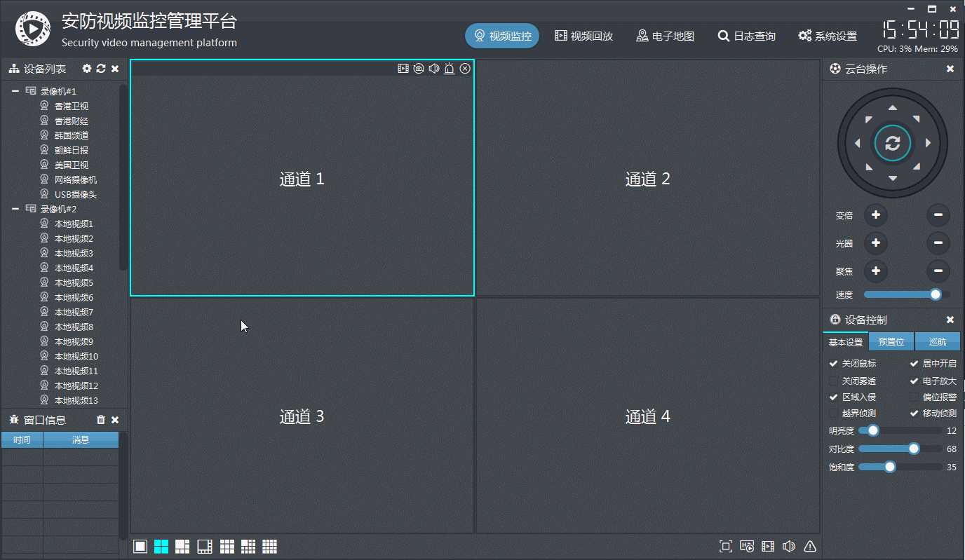
Task: Click the fullscreen icon in bottom toolbar
Action: click(726, 546)
